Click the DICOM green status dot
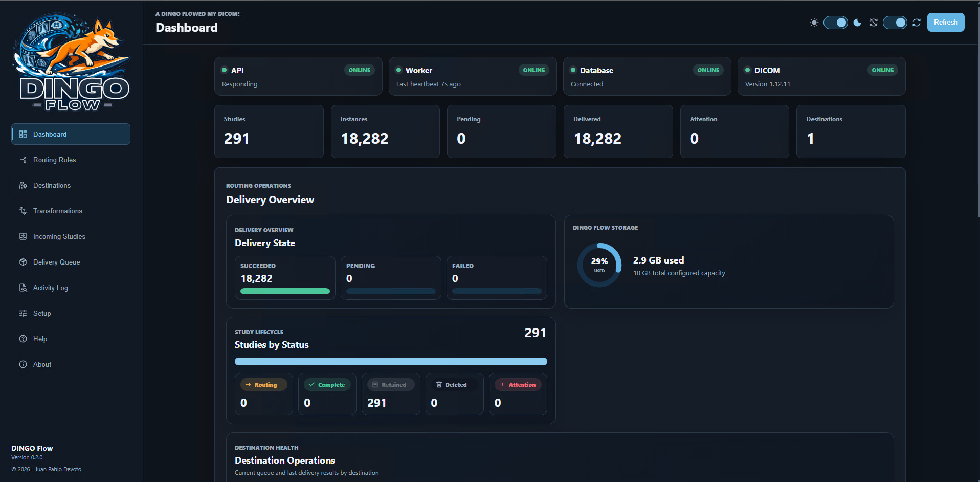980x482 pixels. click(747, 70)
